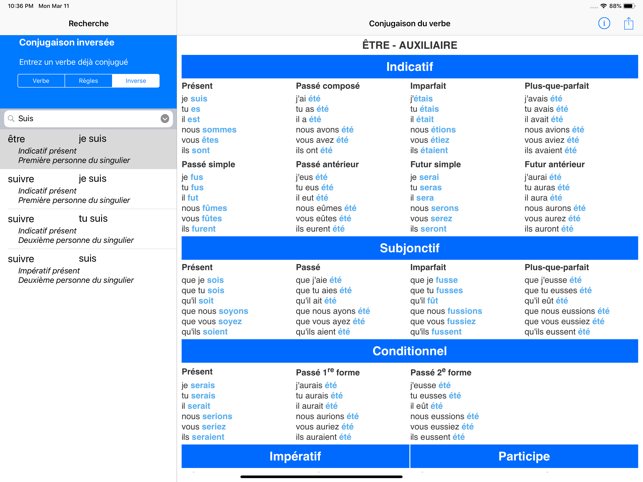Click 'que nous fussions' in Subjonctif Imparfait

(x=446, y=311)
